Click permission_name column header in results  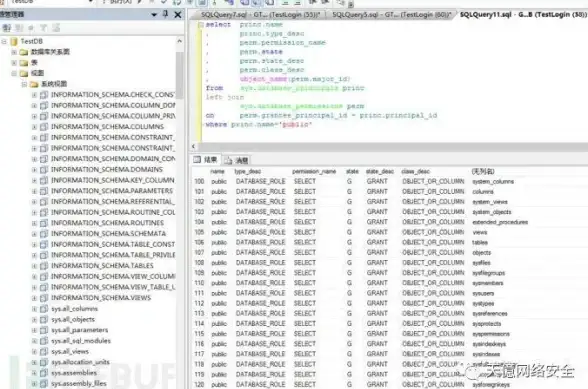[314, 171]
